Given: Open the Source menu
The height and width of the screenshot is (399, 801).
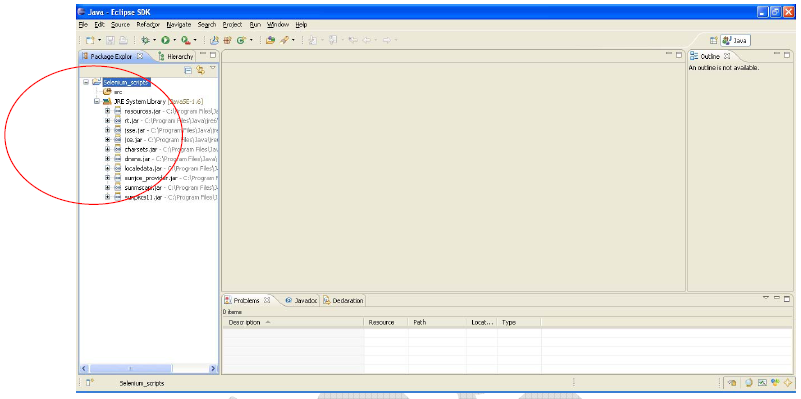Looking at the screenshot, I should tap(121, 25).
